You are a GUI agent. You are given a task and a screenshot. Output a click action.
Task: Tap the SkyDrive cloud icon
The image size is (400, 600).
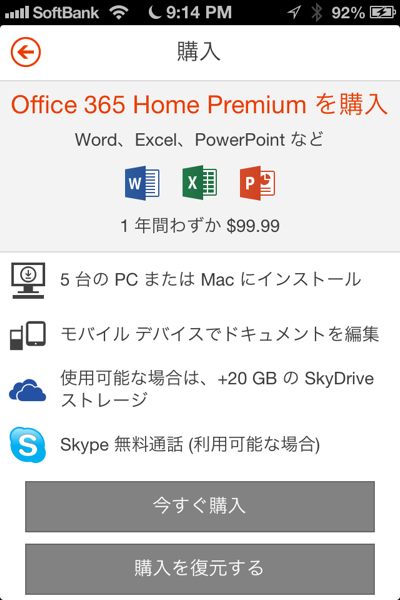point(27,390)
